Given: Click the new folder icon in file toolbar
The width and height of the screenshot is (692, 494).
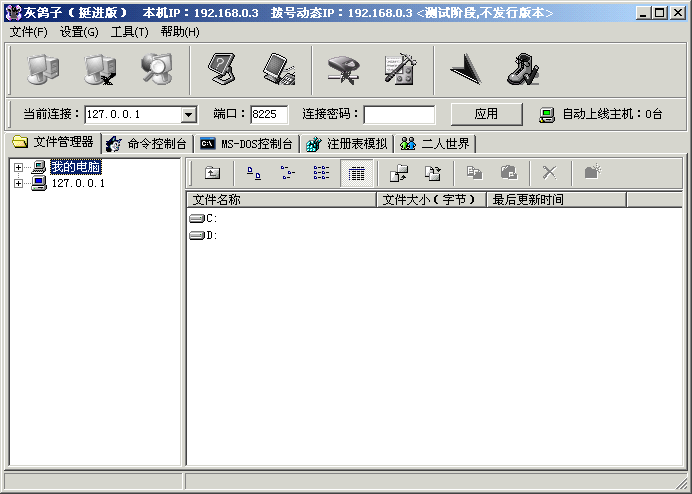Looking at the screenshot, I should click(592, 173).
